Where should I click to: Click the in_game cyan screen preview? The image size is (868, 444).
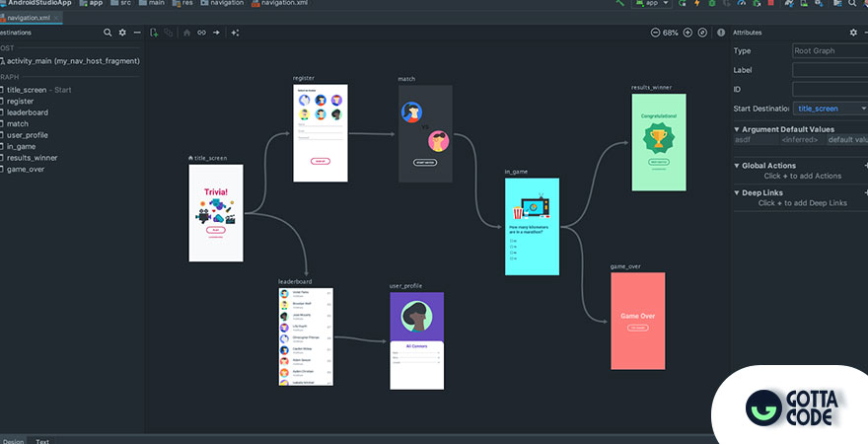coord(532,226)
